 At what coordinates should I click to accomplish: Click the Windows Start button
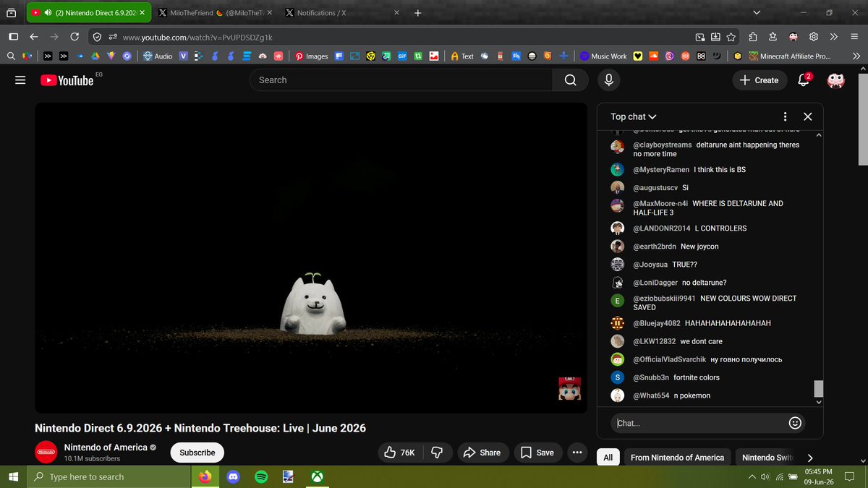click(x=14, y=476)
